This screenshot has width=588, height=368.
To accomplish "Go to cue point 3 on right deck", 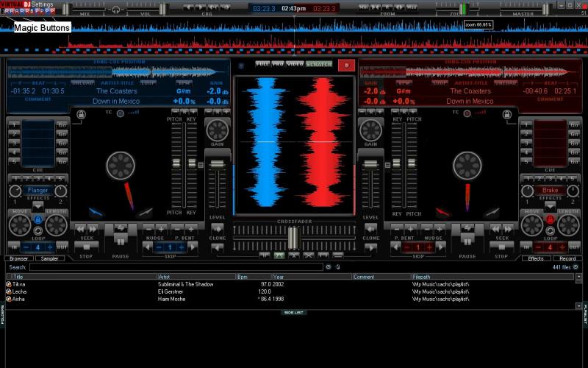I will (x=574, y=143).
